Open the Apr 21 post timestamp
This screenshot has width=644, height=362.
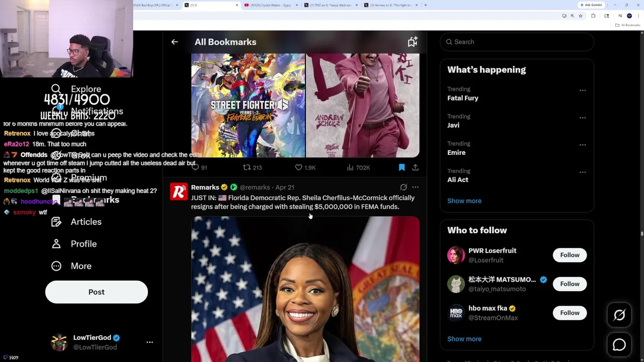click(284, 187)
